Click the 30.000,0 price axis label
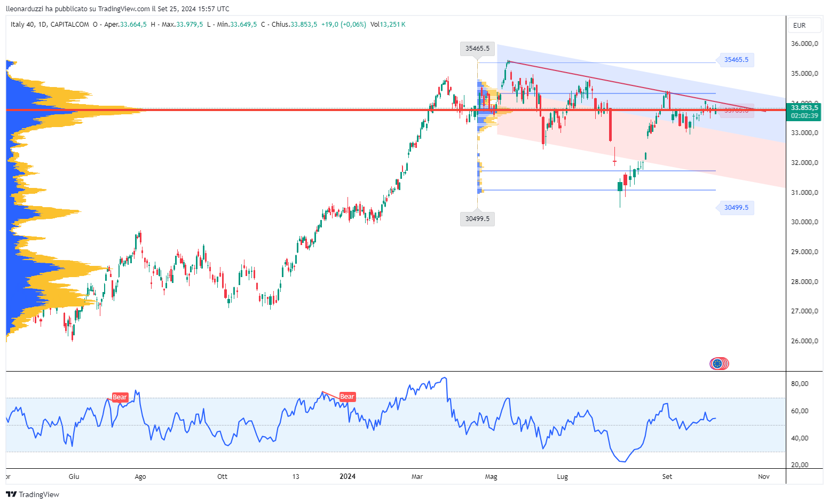Image resolution: width=829 pixels, height=504 pixels. pos(804,222)
